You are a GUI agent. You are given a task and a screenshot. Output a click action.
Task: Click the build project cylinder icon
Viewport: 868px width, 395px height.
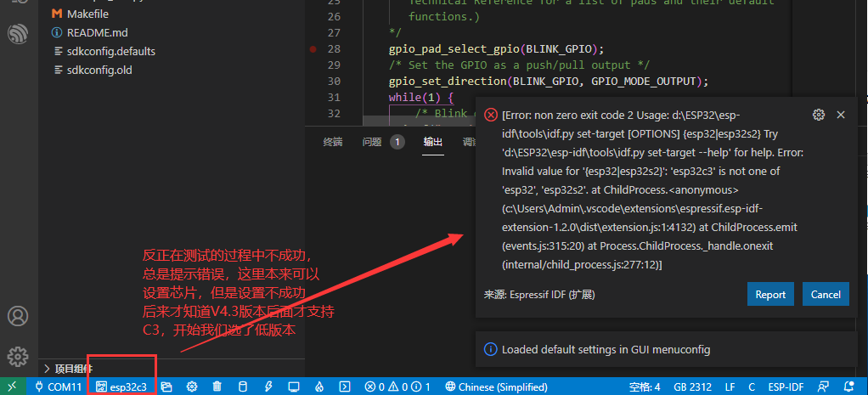point(242,387)
